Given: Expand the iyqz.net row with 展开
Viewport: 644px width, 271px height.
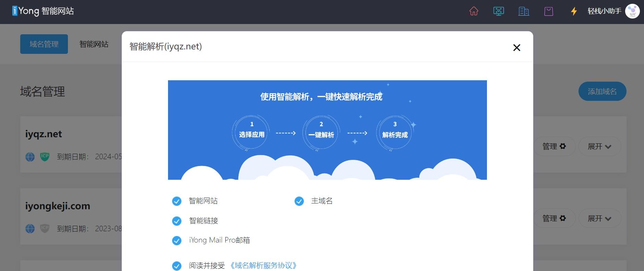Looking at the screenshot, I should pyautogui.click(x=599, y=146).
